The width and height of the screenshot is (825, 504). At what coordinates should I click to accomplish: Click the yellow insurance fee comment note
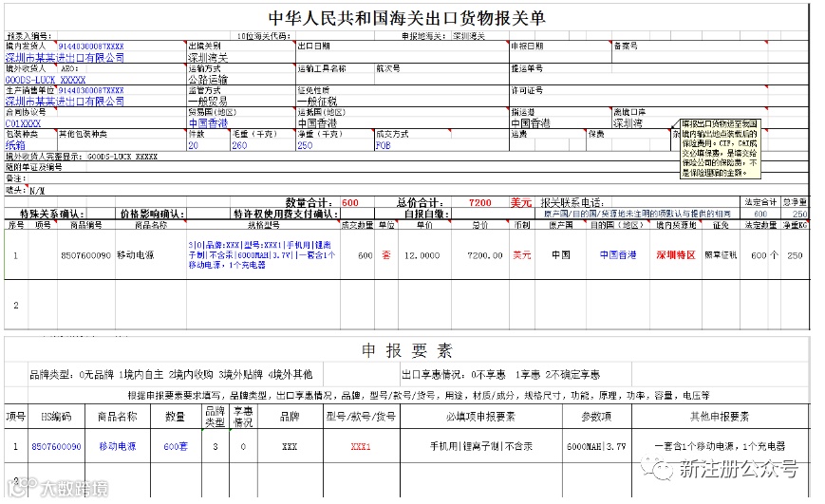click(x=720, y=148)
